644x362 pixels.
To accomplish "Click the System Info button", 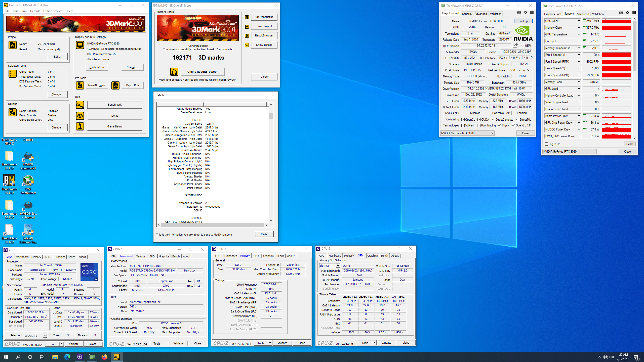I will click(x=97, y=67).
